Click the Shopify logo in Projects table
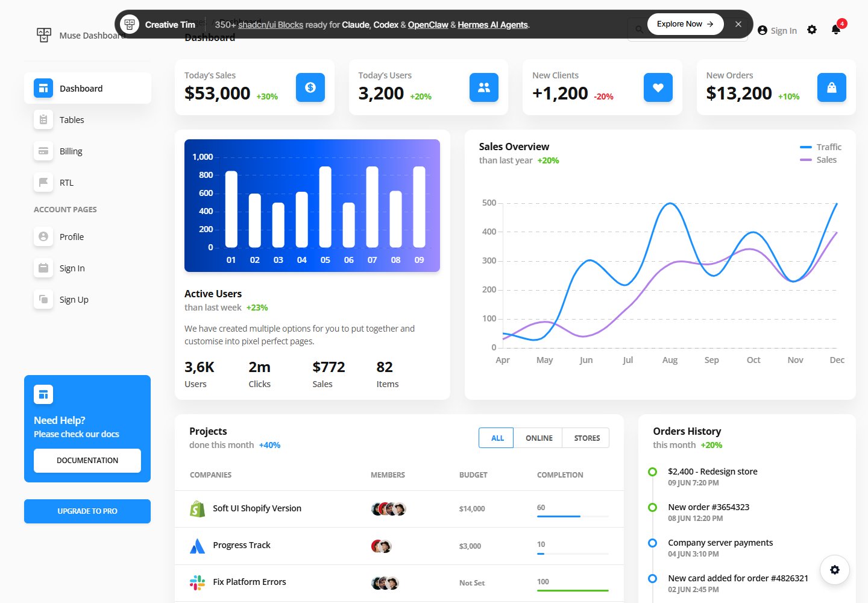This screenshot has width=868, height=603. tap(197, 509)
